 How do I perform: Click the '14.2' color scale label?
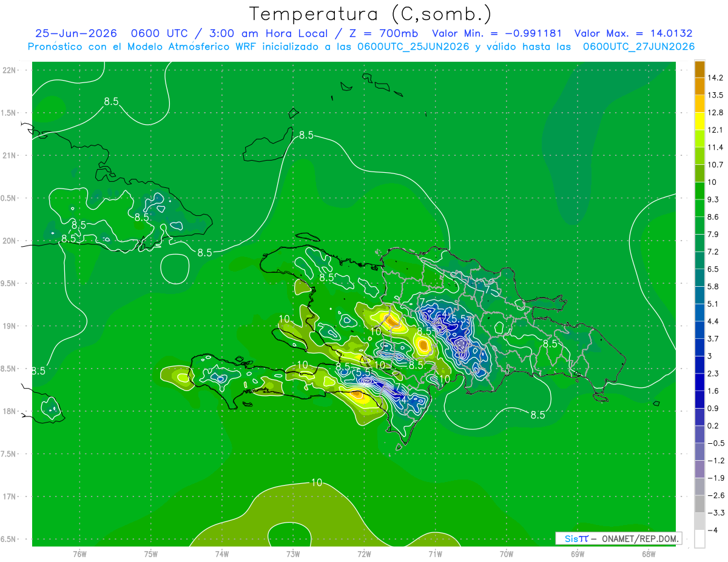(x=714, y=78)
